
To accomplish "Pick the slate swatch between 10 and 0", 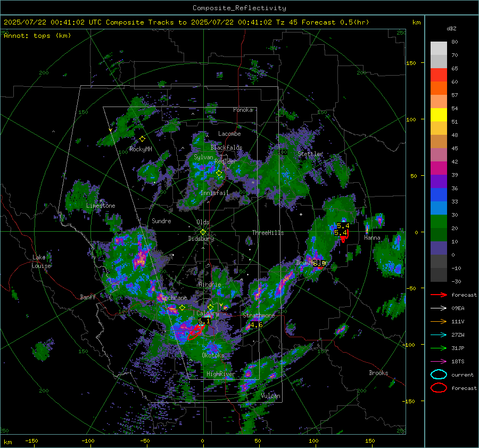I will pyautogui.click(x=439, y=248).
